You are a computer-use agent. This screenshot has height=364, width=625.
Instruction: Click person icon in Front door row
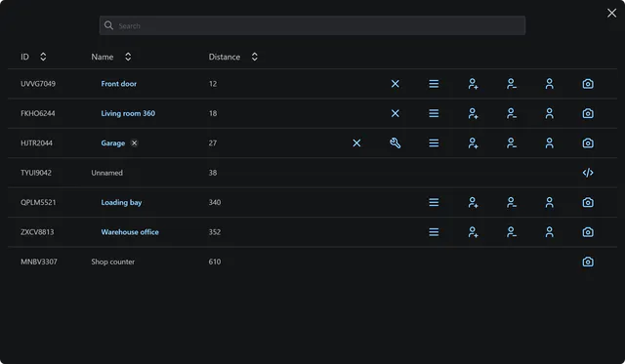tap(549, 84)
